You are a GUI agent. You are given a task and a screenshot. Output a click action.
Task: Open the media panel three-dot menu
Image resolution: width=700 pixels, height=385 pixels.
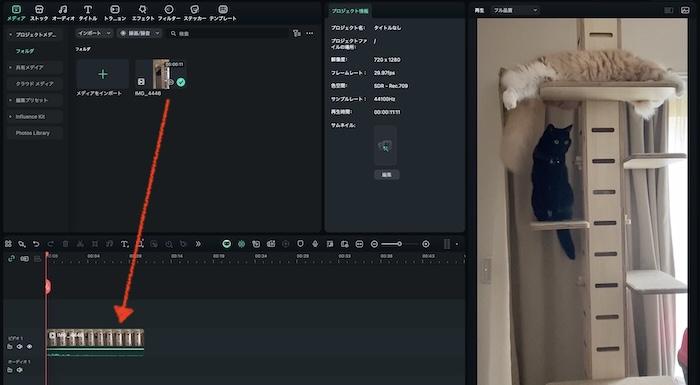point(309,33)
